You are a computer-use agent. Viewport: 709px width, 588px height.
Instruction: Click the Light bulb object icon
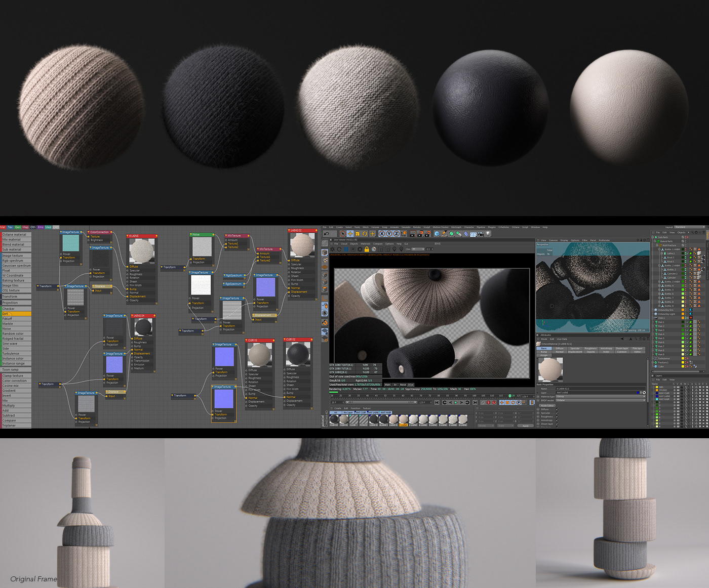pos(488,234)
